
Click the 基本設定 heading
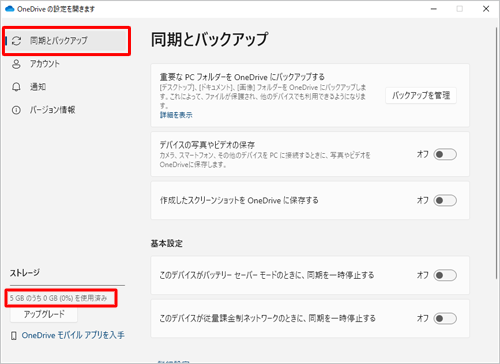(x=166, y=244)
